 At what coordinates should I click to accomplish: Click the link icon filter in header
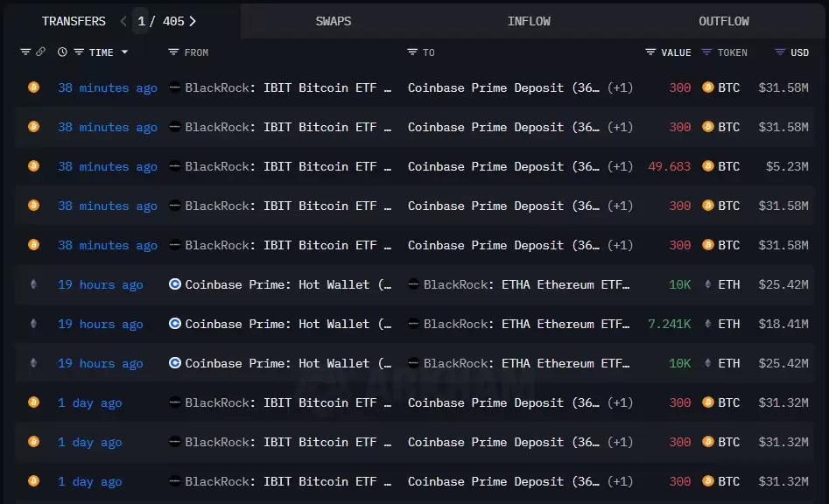[41, 52]
